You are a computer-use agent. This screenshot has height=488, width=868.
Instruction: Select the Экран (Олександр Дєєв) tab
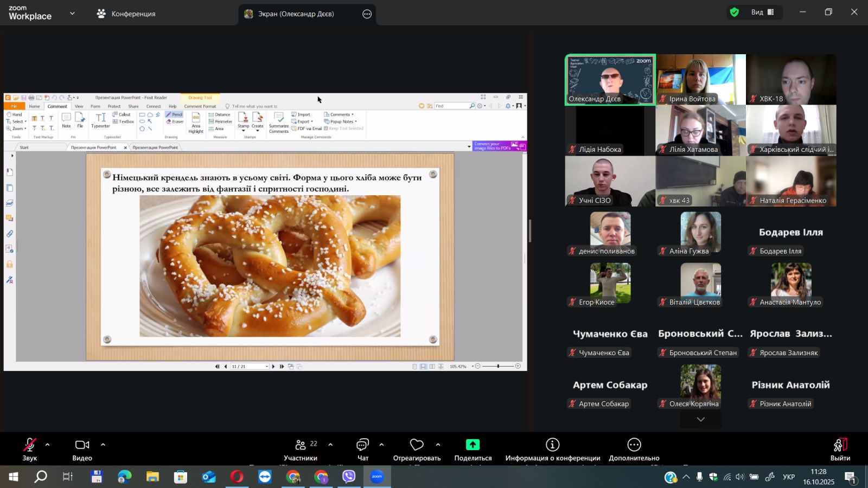point(296,14)
